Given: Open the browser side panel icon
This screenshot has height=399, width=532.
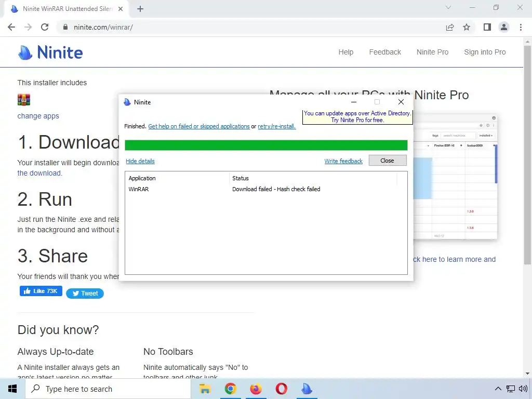Looking at the screenshot, I should point(487,27).
